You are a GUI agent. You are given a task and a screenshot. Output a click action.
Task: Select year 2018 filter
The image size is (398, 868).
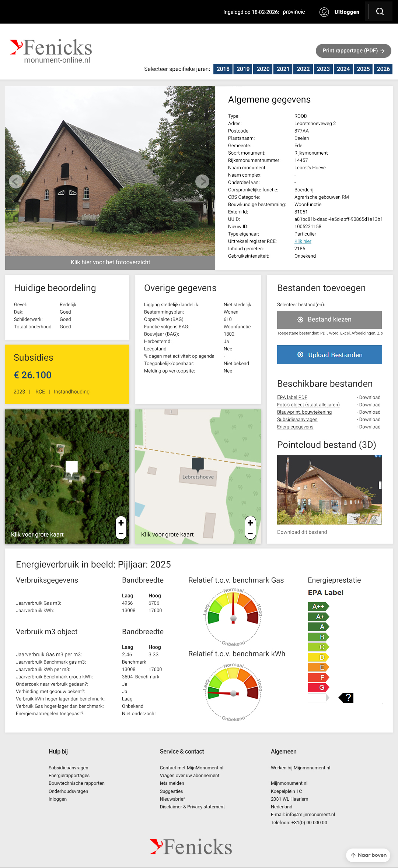(223, 69)
